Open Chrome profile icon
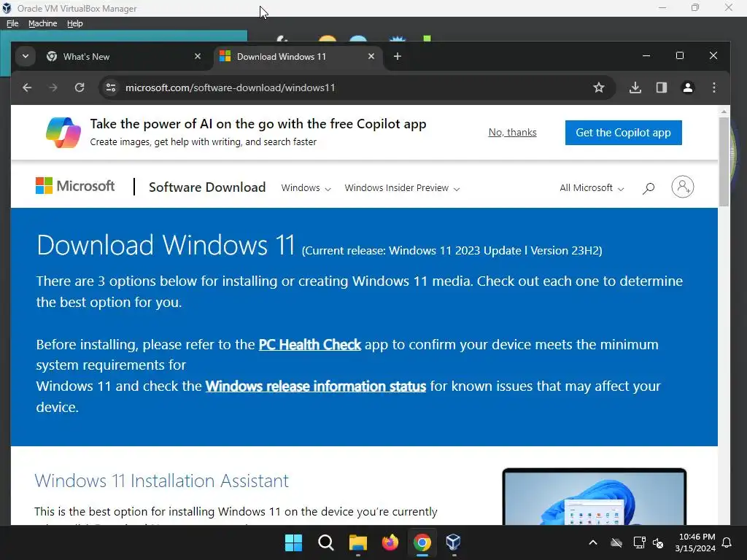 (687, 87)
